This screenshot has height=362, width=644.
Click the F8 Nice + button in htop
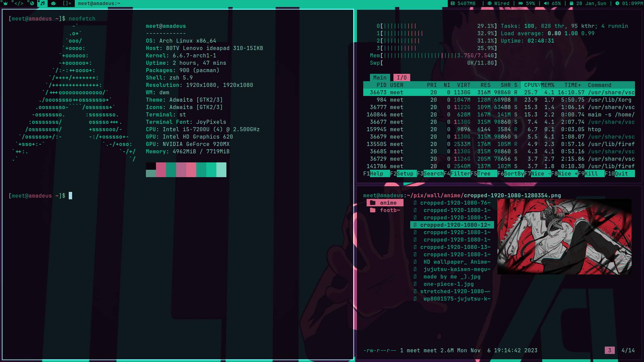coord(564,173)
